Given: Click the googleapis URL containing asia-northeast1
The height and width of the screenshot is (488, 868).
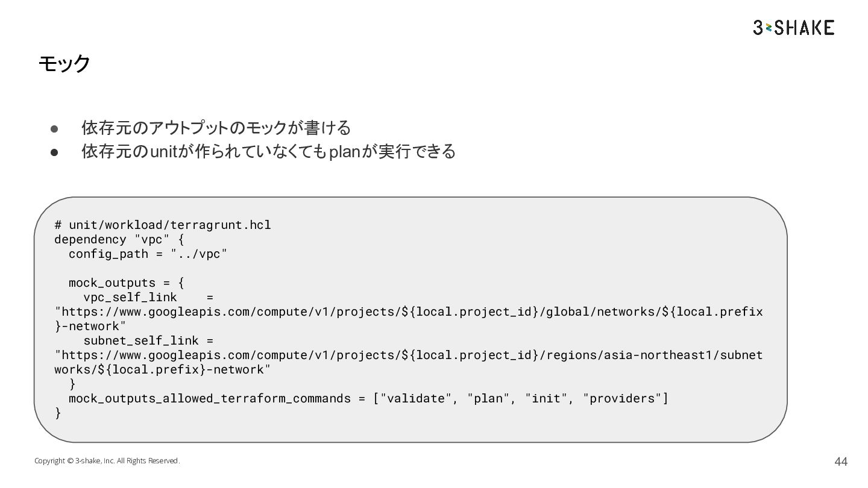Looking at the screenshot, I should tap(409, 362).
